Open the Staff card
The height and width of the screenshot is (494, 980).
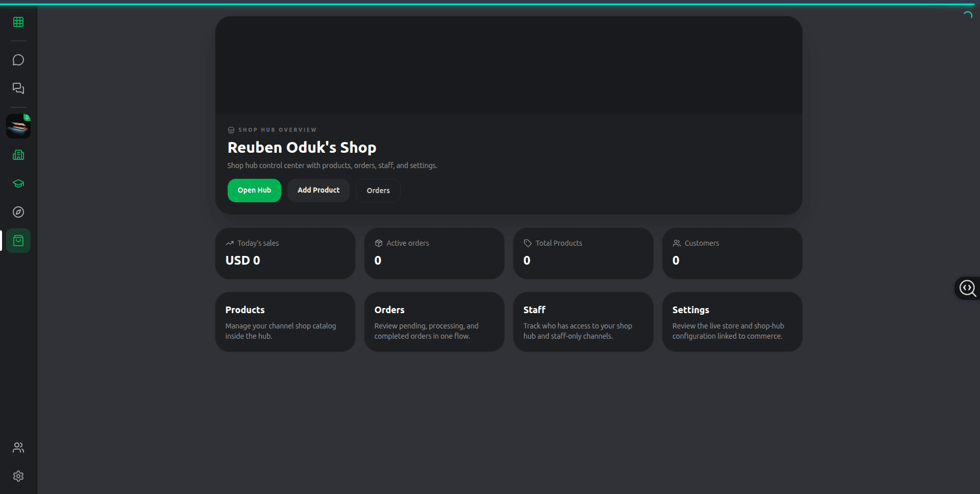coord(583,322)
